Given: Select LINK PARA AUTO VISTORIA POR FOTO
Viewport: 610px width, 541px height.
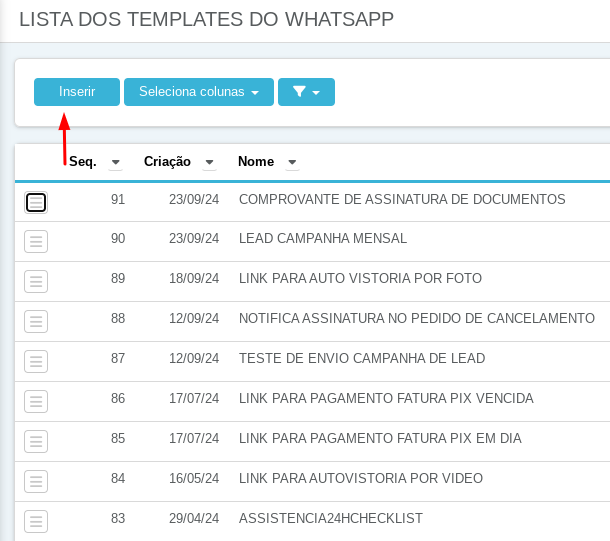Looking at the screenshot, I should 360,278.
